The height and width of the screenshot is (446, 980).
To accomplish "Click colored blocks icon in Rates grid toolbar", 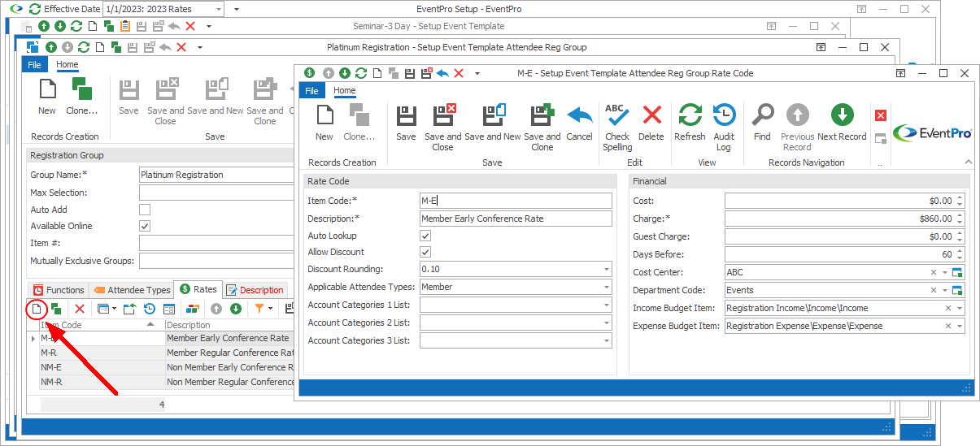I will 192,309.
